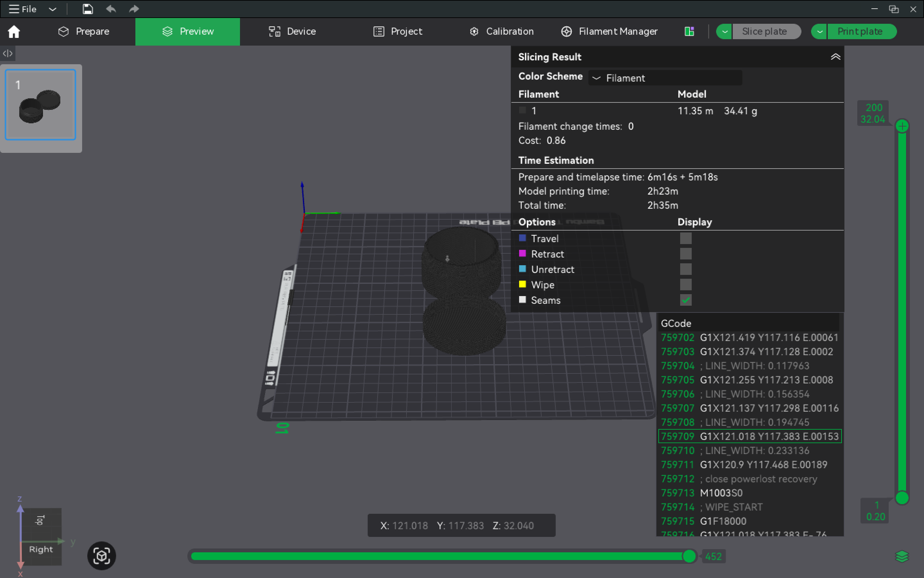Click the Cost 0.86 text
Viewport: 924px width, 578px height.
(x=542, y=141)
